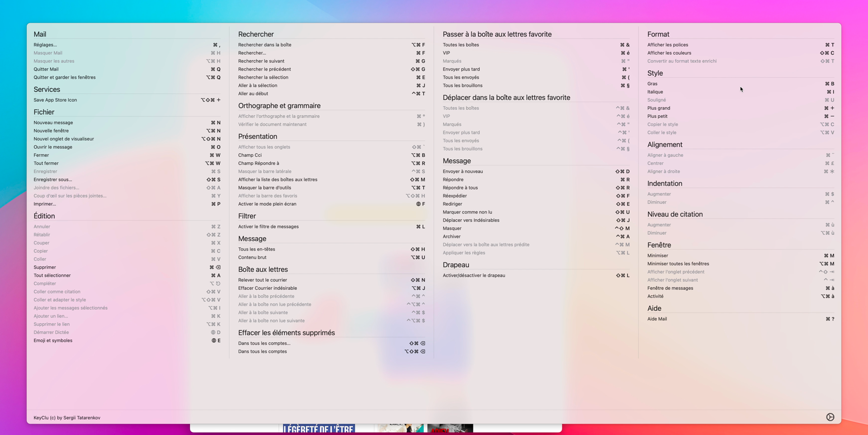Select Activer/désactiver le drapeau

point(536,275)
